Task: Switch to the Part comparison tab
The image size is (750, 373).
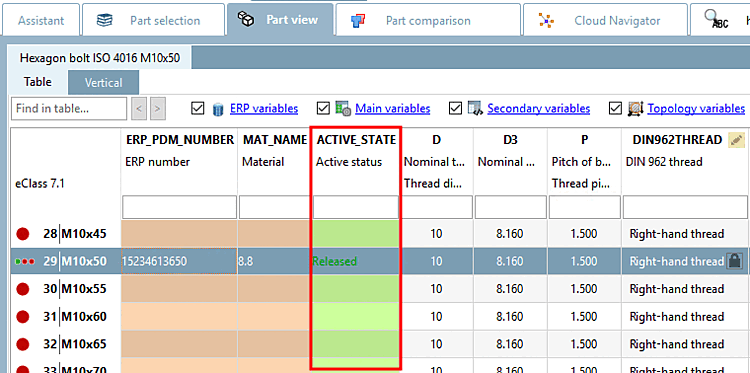Action: [x=428, y=20]
